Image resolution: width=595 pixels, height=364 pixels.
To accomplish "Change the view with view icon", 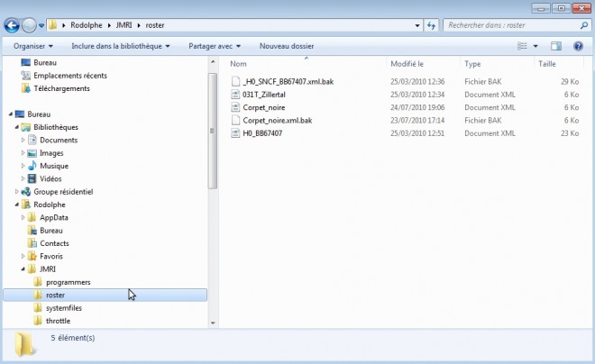I will pos(523,46).
